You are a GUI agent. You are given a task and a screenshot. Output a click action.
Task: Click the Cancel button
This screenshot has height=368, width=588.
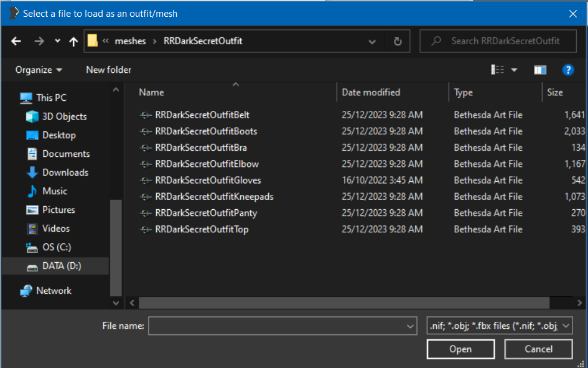pos(538,349)
